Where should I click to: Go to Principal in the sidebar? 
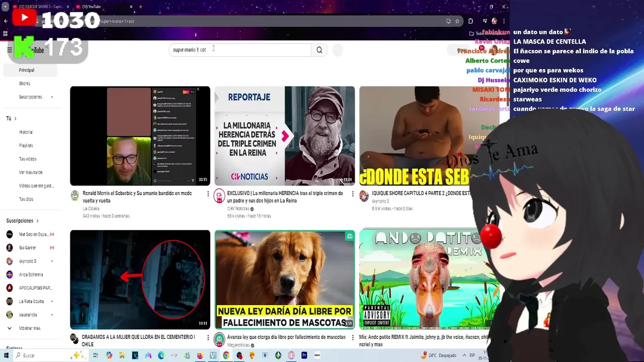[29, 70]
